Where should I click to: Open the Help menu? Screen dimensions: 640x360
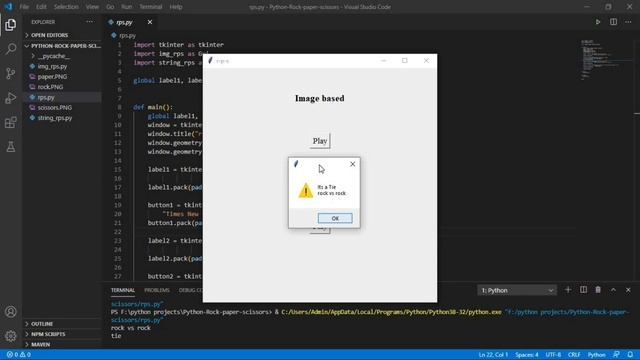(176, 7)
